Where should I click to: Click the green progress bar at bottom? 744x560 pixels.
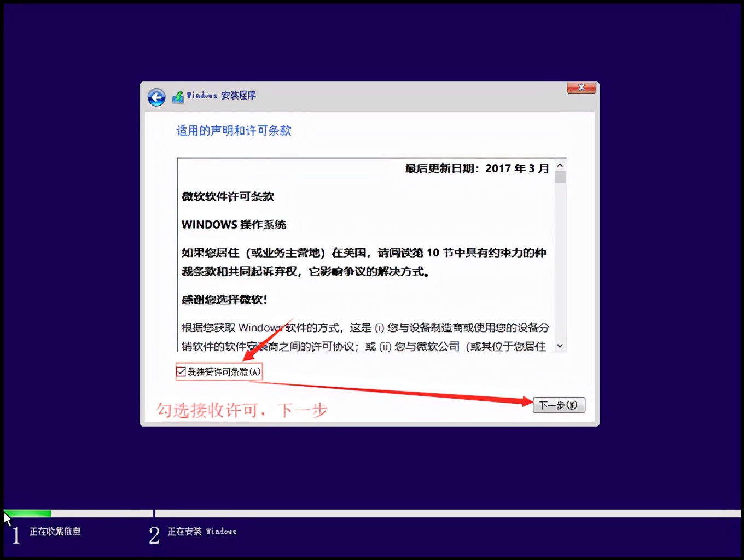coord(27,512)
